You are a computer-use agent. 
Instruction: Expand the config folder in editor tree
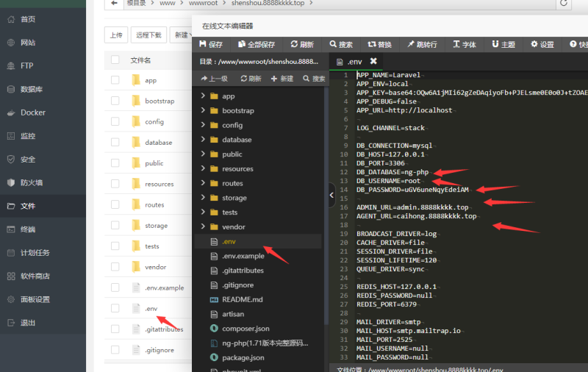coord(203,125)
